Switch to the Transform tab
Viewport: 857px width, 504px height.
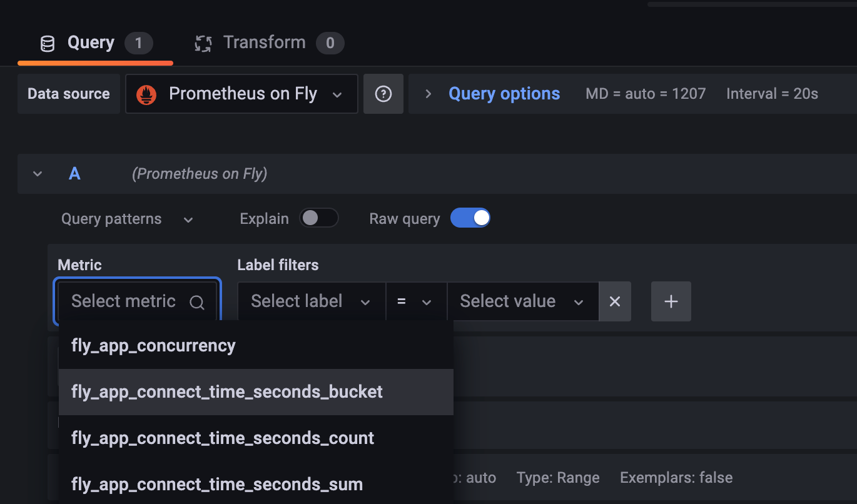click(269, 43)
